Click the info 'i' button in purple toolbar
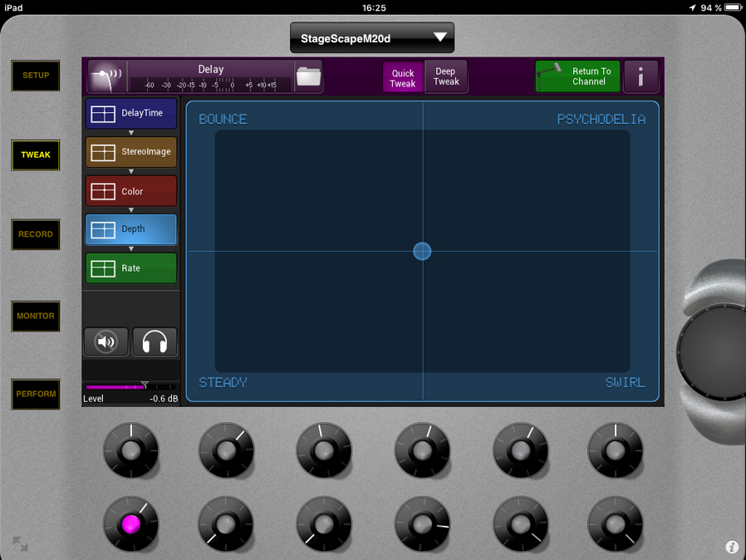 coord(640,77)
